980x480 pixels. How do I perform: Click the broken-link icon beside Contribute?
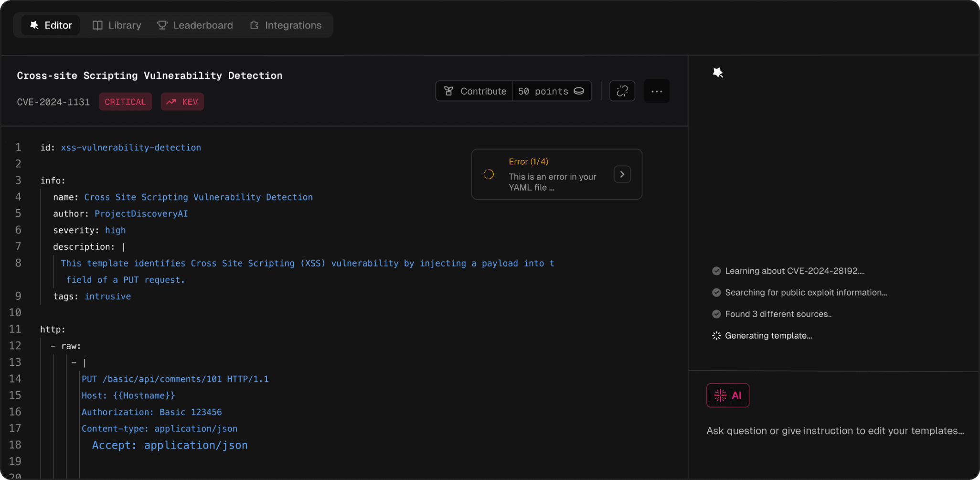pyautogui.click(x=622, y=91)
